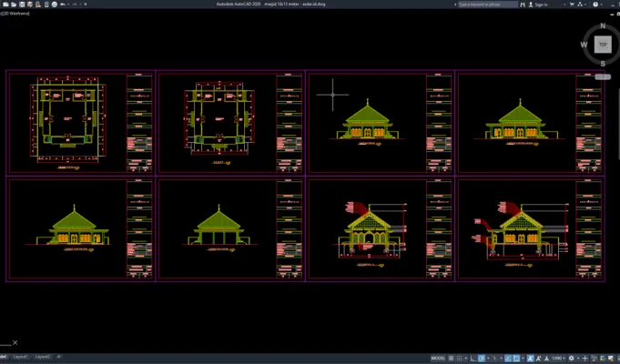620x364 pixels.
Task: Toggle Snap mode dotted grid icon
Action: (x=459, y=359)
